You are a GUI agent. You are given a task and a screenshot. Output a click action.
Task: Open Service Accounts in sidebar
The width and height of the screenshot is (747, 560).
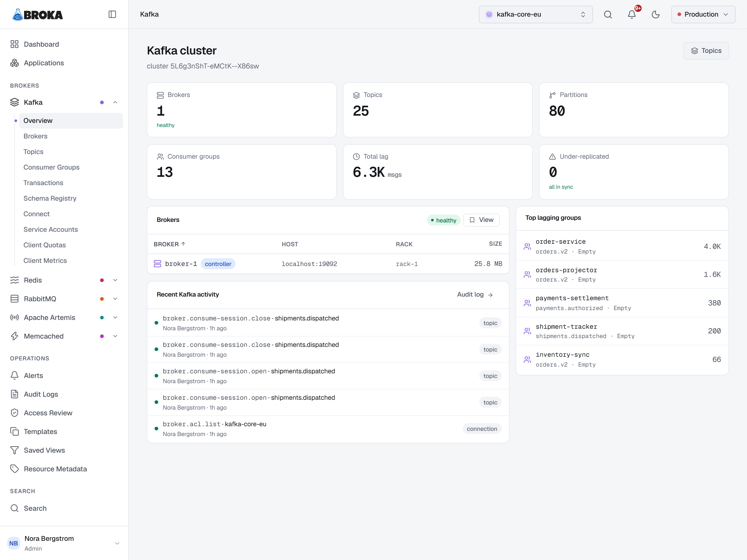(71, 229)
